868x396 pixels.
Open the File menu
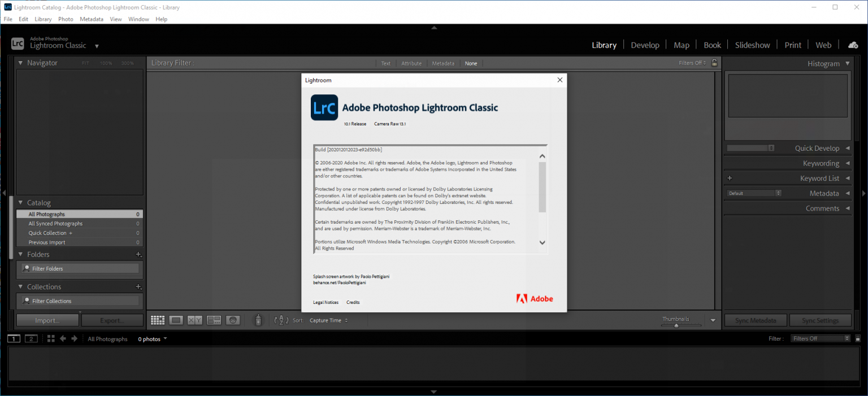[x=8, y=19]
